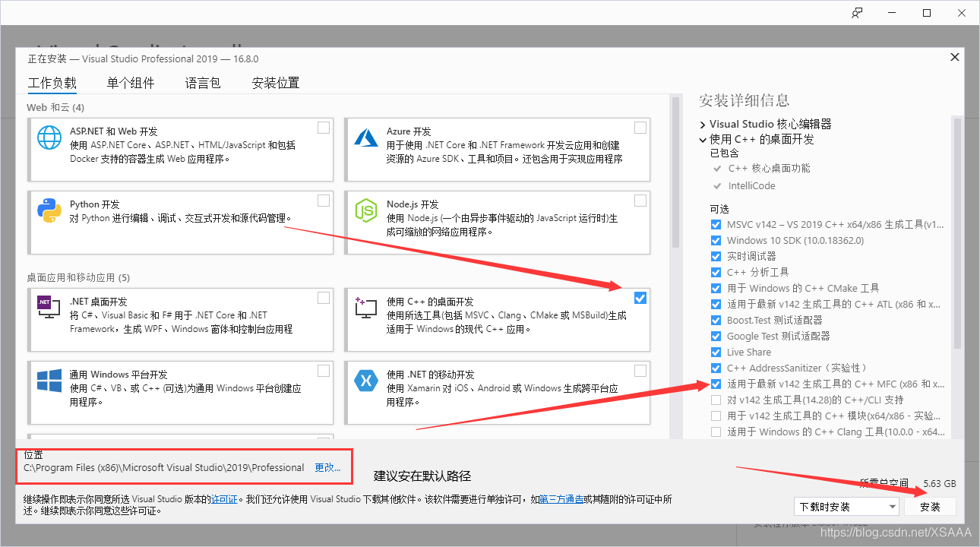
Task: Uncheck C++ 分析工具 option
Action: pos(716,273)
